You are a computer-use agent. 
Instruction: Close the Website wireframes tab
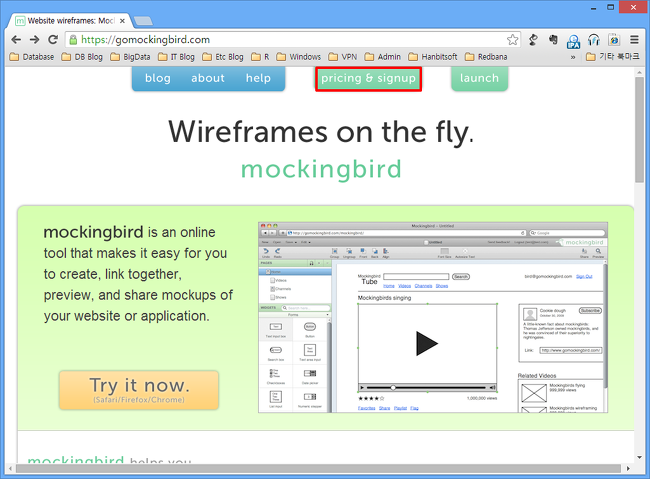click(122, 21)
